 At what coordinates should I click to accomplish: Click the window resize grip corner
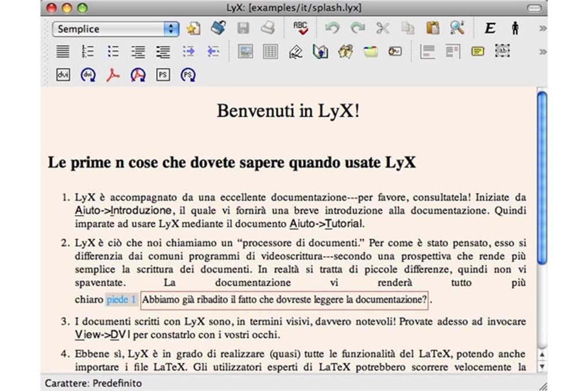coord(542,386)
